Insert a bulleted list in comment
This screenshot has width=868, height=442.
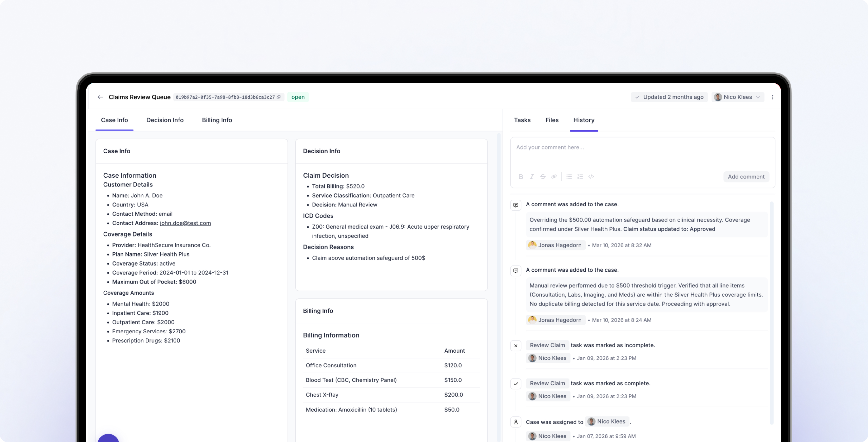[569, 176]
